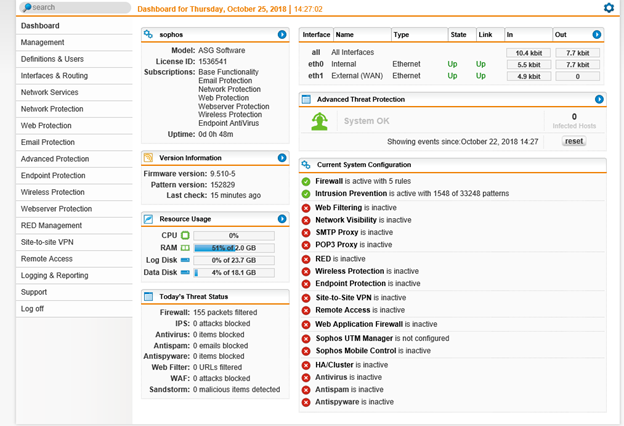
Task: Click the green check beside Firewall
Action: pos(306,182)
